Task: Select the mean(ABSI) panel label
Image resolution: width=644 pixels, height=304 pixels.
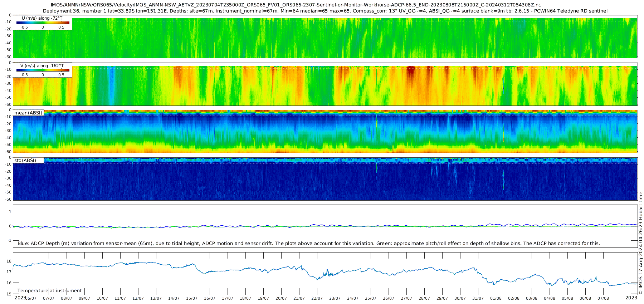Action: click(x=28, y=113)
